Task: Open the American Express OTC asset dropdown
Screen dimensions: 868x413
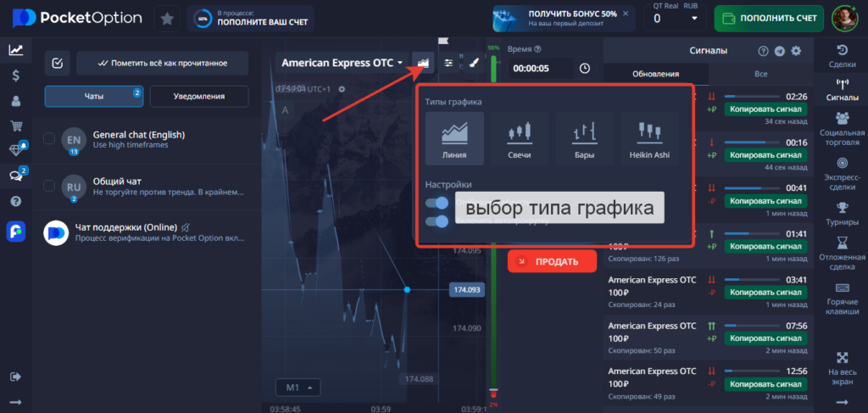Action: 342,63
